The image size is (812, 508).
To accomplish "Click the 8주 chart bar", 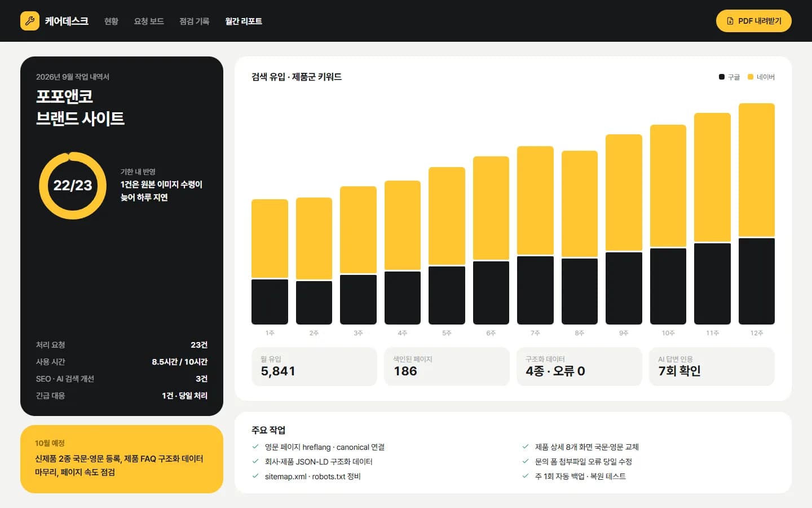I will (x=579, y=238).
